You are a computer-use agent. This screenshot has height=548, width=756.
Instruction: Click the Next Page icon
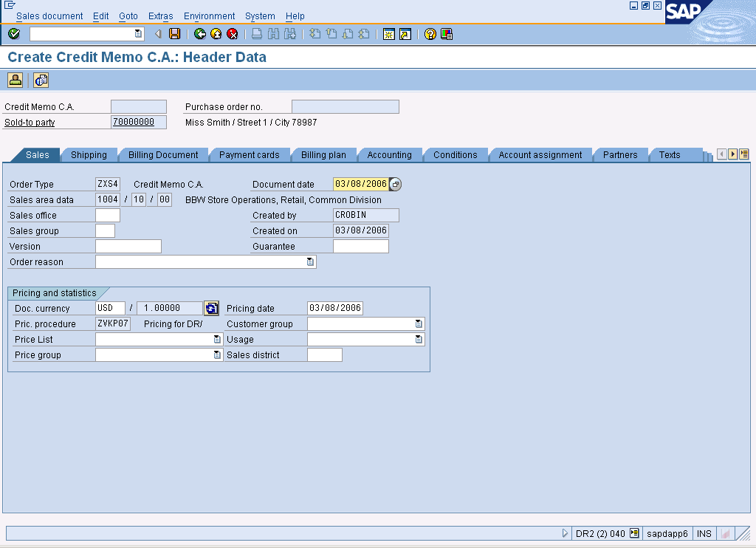tap(348, 34)
